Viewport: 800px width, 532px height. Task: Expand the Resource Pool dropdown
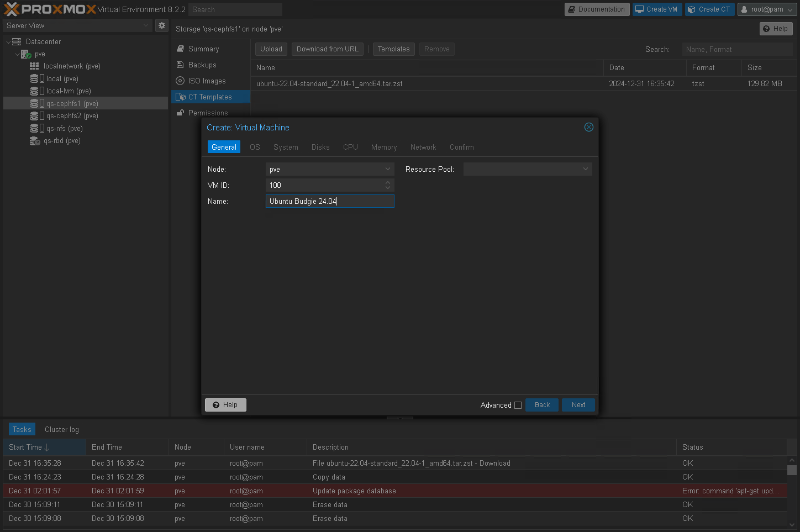point(585,169)
